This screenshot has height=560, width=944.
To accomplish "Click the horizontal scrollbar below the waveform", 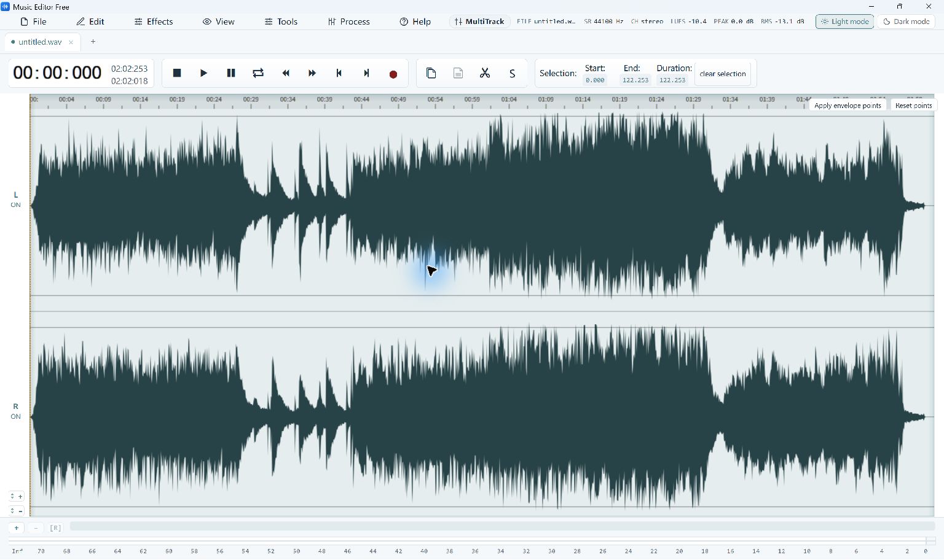I will pos(502,526).
